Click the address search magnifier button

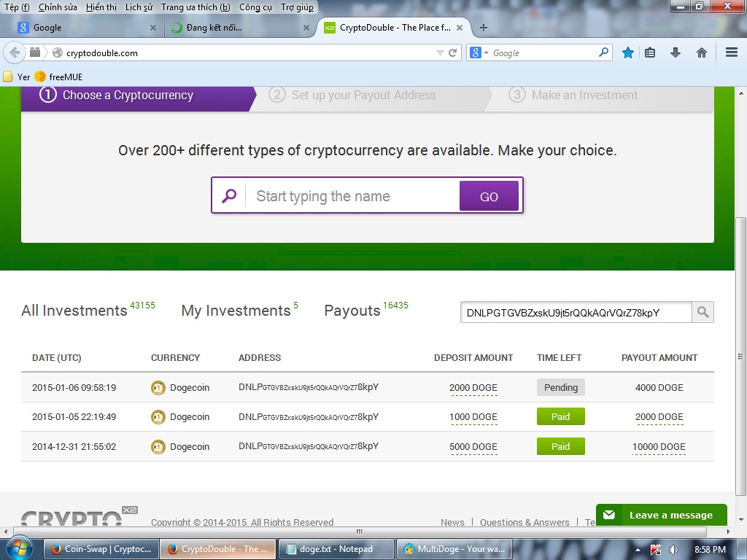point(703,312)
